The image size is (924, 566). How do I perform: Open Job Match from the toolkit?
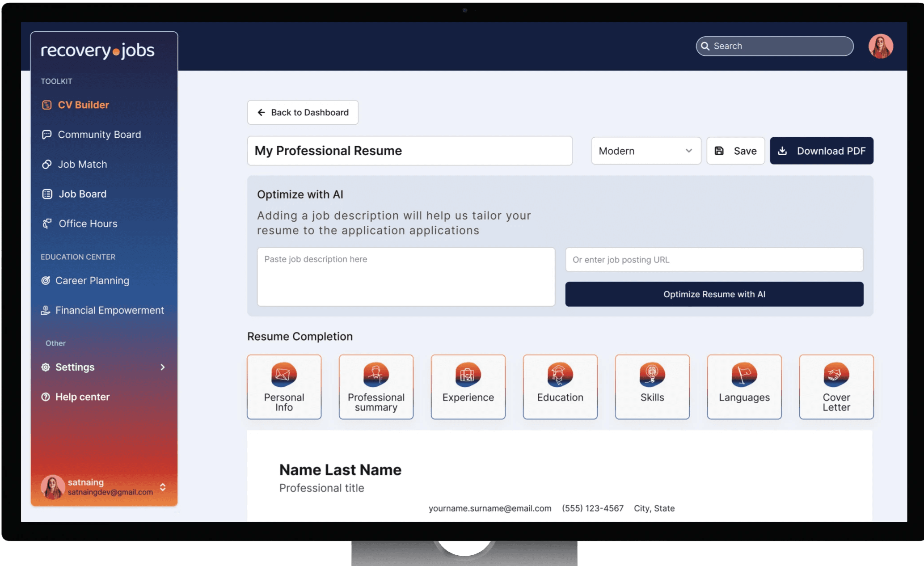(x=83, y=164)
